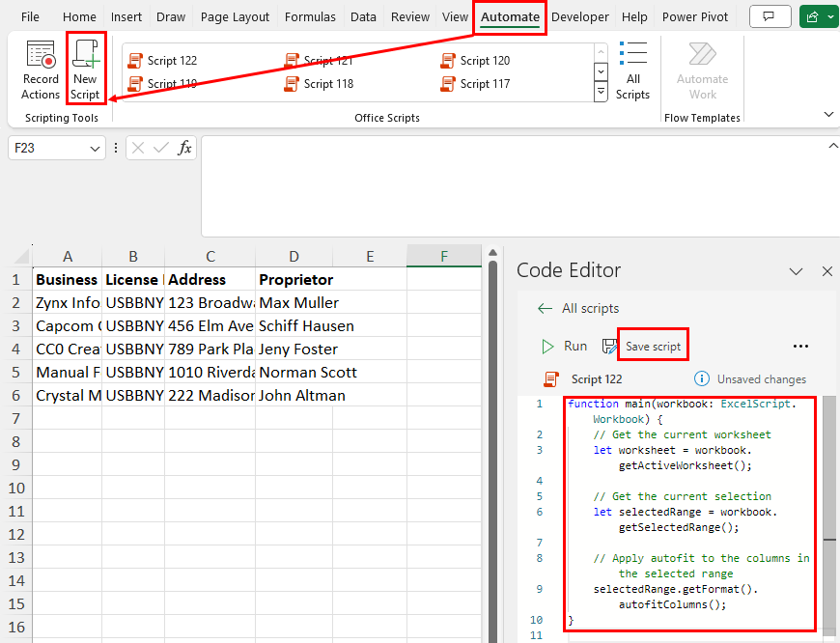This screenshot has width=840, height=643.
Task: Collapse the formula bar
Action: coord(833,146)
